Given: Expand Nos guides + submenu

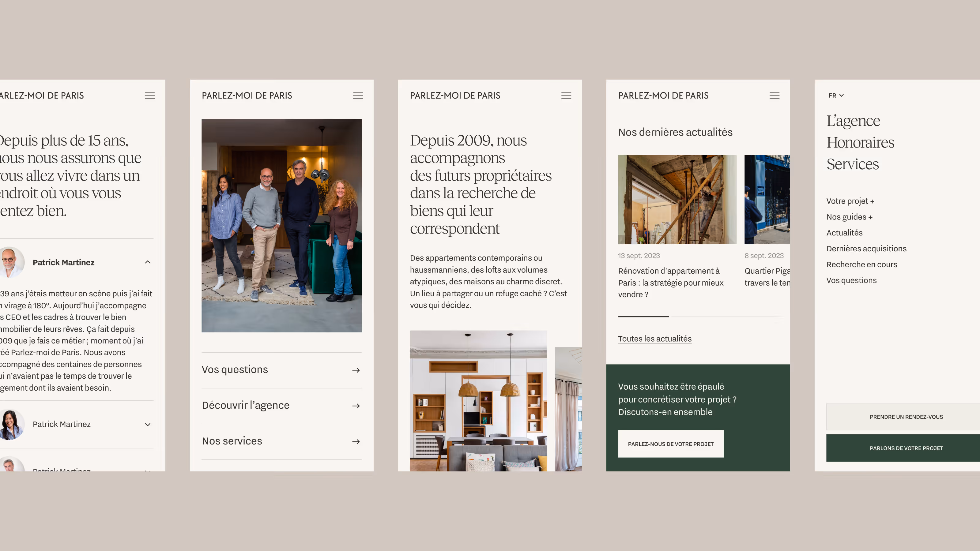Looking at the screenshot, I should [850, 217].
